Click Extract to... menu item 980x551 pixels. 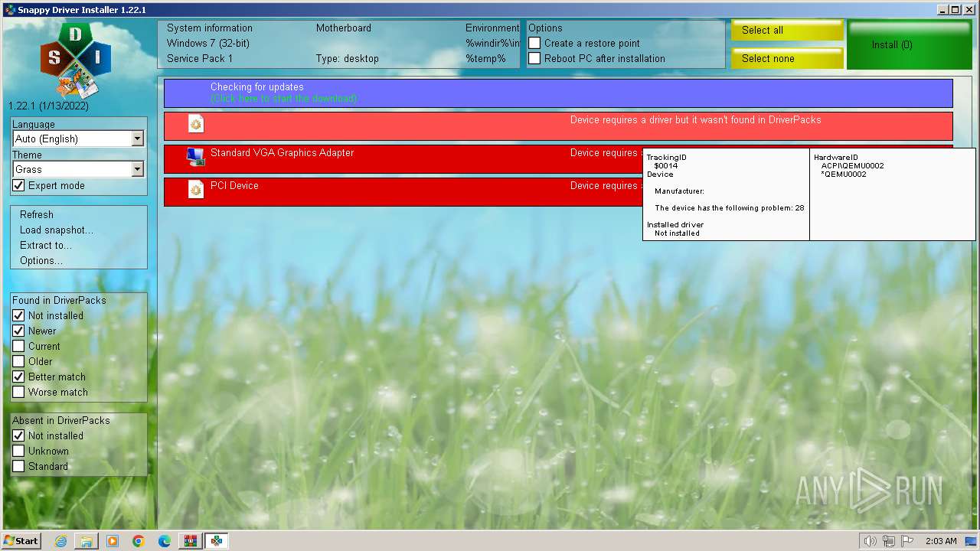click(x=46, y=246)
